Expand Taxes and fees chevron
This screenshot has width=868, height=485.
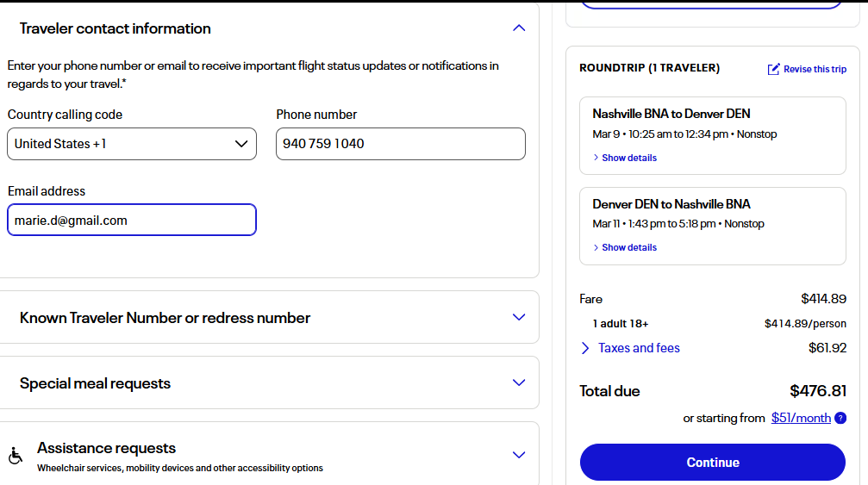[585, 348]
